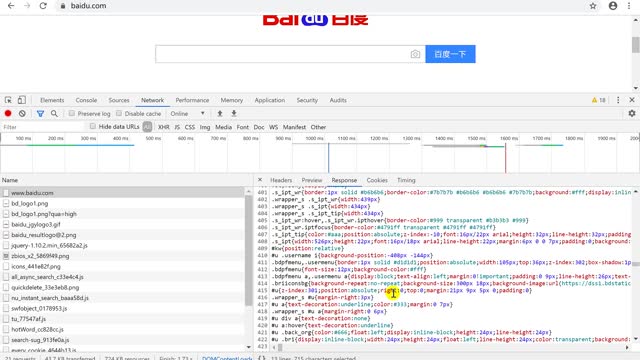Open DevTools three-dot customize menu
Image resolution: width=640 pixels, height=360 pixels.
(618, 100)
